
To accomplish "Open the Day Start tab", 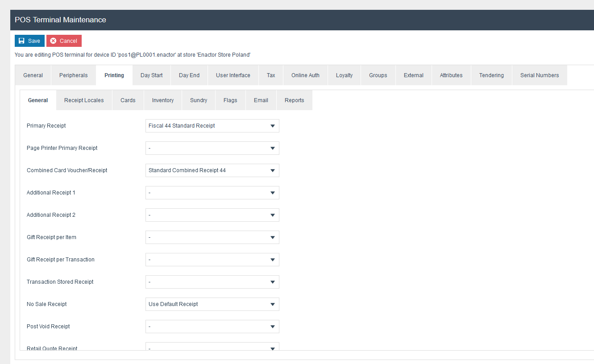I will coord(151,75).
